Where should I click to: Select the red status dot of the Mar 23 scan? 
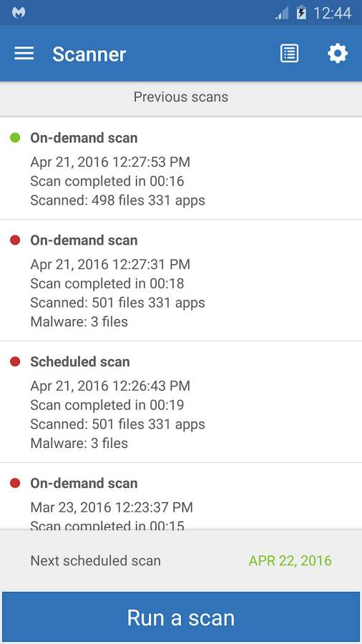[15, 483]
